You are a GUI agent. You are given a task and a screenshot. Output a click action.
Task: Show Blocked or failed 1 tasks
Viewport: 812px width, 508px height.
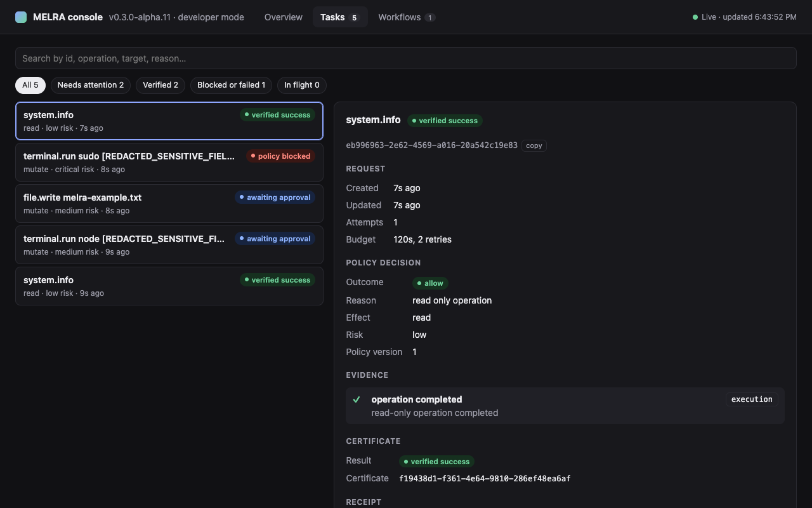click(x=232, y=85)
